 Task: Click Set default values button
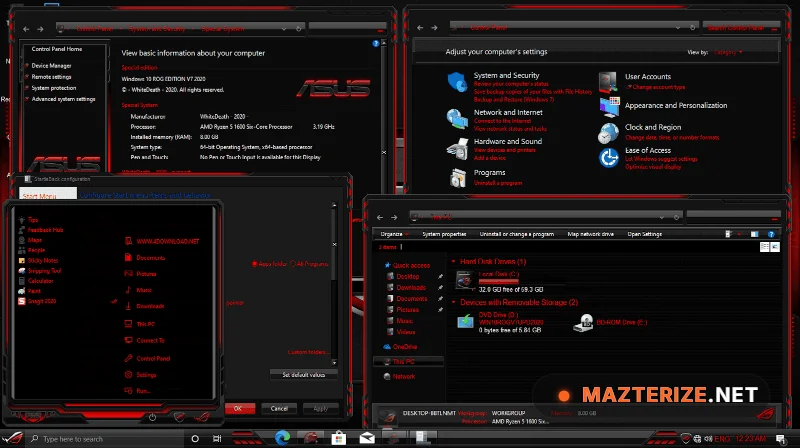(304, 375)
